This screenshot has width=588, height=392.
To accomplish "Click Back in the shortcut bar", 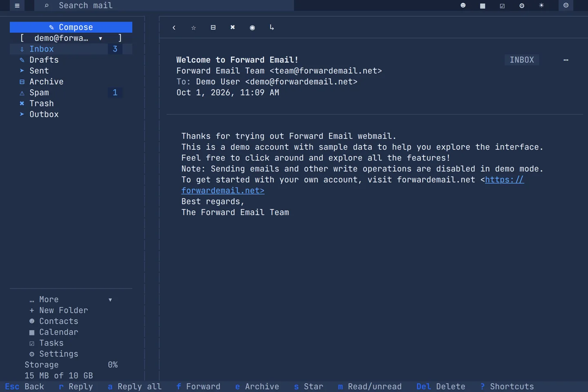I will click(x=24, y=387).
